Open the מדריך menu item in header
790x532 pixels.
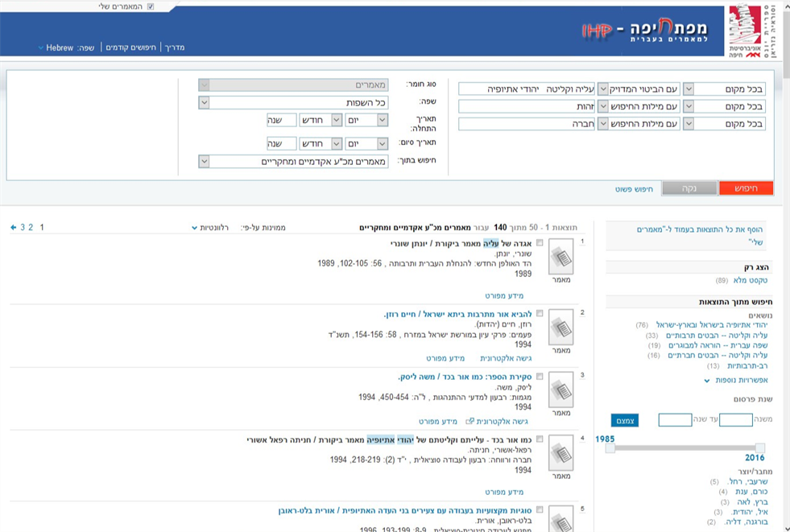(x=173, y=47)
